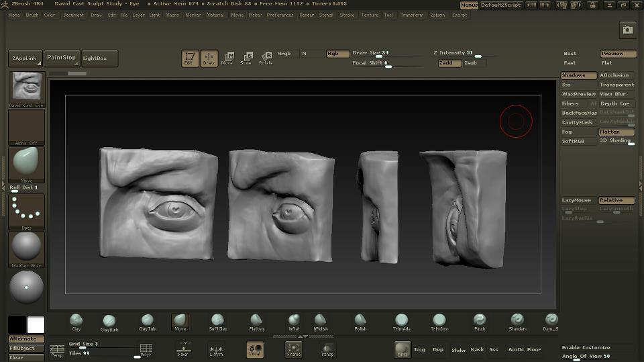Toggle AOcclusion render option

(616, 75)
